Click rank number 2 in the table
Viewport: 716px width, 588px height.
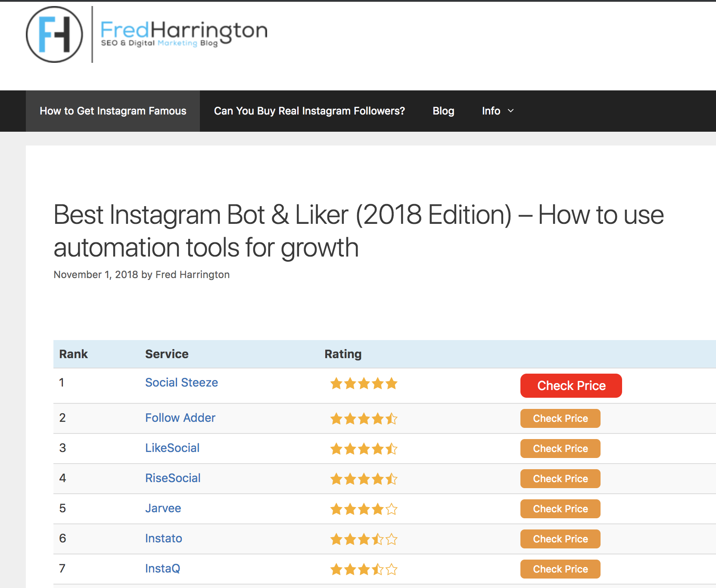62,418
